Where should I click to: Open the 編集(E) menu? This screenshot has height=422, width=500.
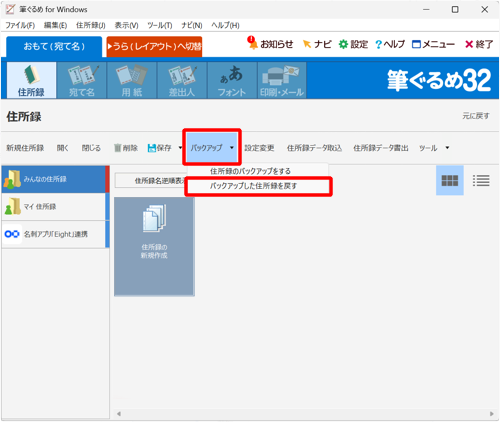(55, 25)
